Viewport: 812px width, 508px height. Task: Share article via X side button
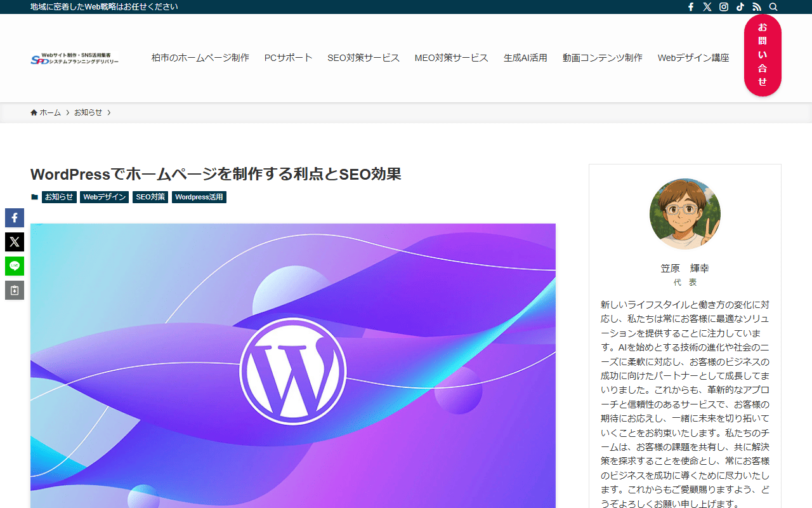tap(15, 242)
